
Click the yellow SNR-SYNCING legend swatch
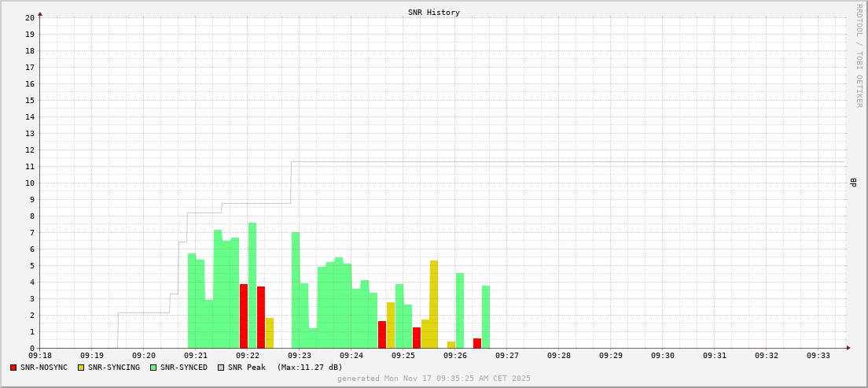(x=80, y=368)
